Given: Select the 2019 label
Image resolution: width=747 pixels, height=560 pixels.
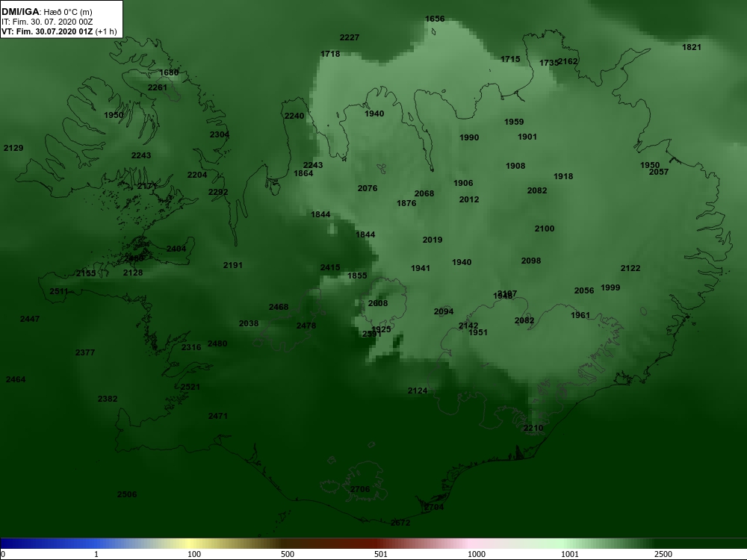Looking at the screenshot, I should [432, 240].
